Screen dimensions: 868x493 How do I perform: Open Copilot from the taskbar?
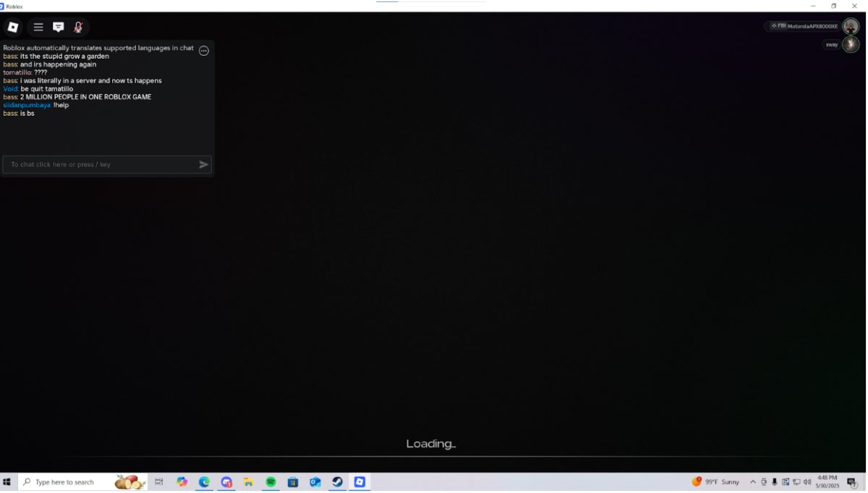click(x=182, y=482)
